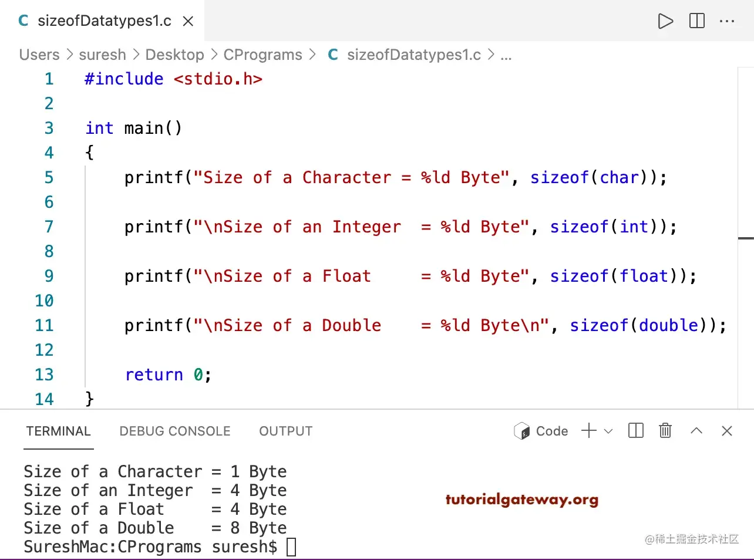The height and width of the screenshot is (560, 754).
Task: Run the C file with the play icon
Action: [665, 21]
